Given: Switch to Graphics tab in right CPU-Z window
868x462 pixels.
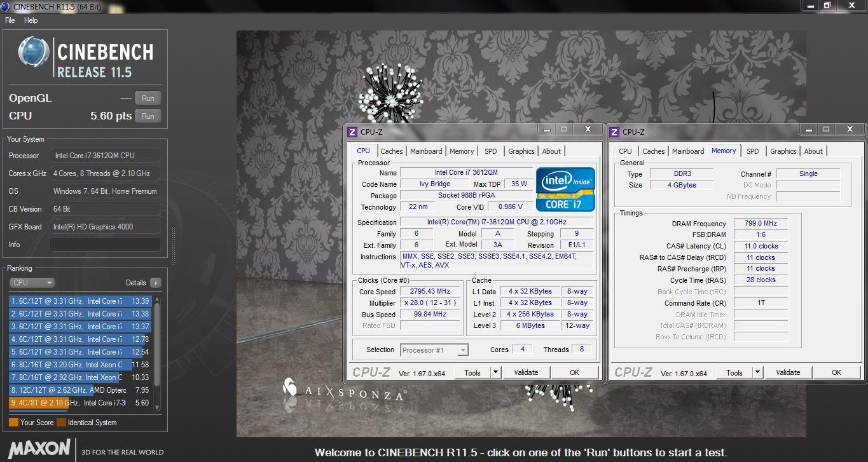Looking at the screenshot, I should pyautogui.click(x=783, y=151).
